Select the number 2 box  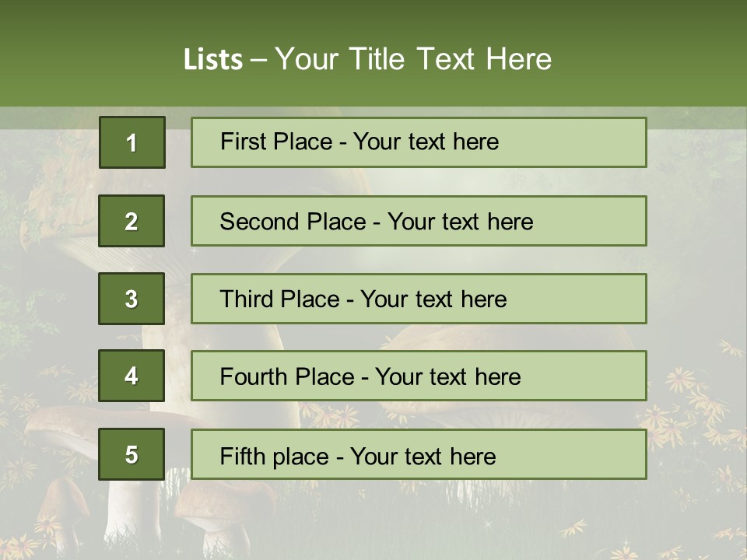[x=132, y=221]
